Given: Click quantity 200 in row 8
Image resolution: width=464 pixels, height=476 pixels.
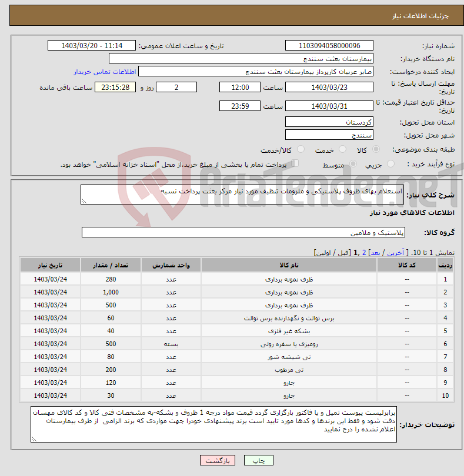Looking at the screenshot, I should [x=111, y=370].
